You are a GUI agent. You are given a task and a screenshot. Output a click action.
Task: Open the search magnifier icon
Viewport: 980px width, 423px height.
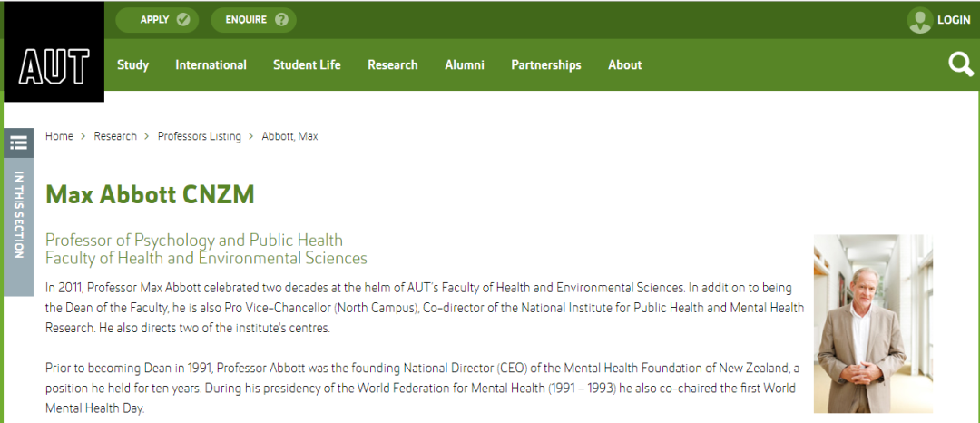click(961, 64)
